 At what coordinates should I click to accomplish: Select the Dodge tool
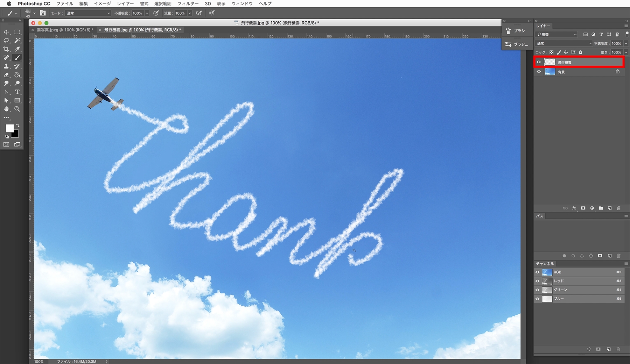coord(17,83)
